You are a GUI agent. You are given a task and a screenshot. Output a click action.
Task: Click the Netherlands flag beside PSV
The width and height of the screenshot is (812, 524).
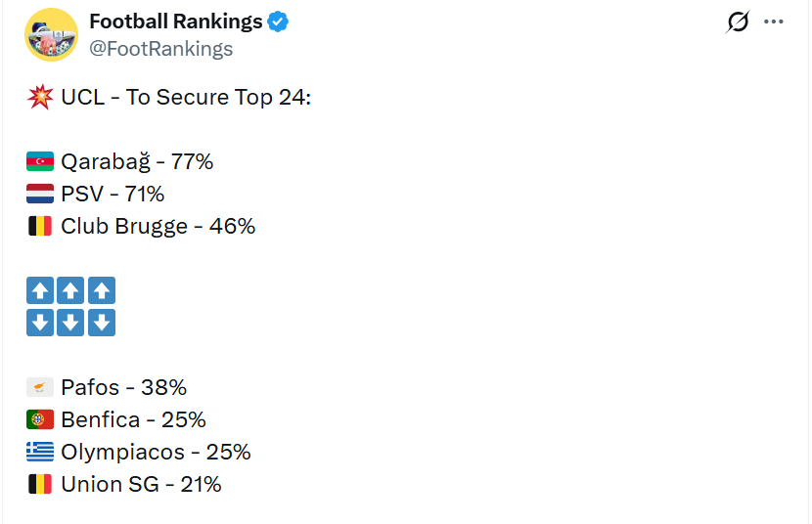(40, 194)
